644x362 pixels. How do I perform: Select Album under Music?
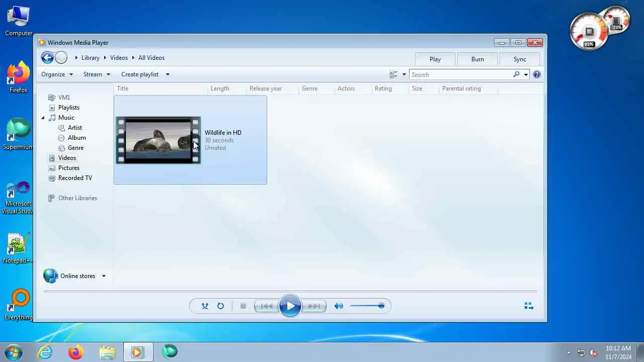click(x=76, y=138)
